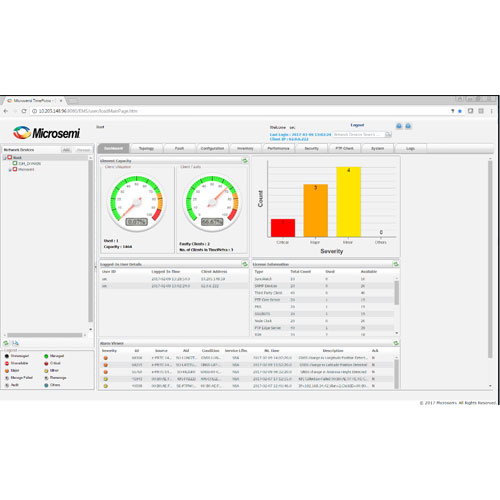500x500 pixels.
Task: Select the Node Clock license row
Action: pos(323,321)
